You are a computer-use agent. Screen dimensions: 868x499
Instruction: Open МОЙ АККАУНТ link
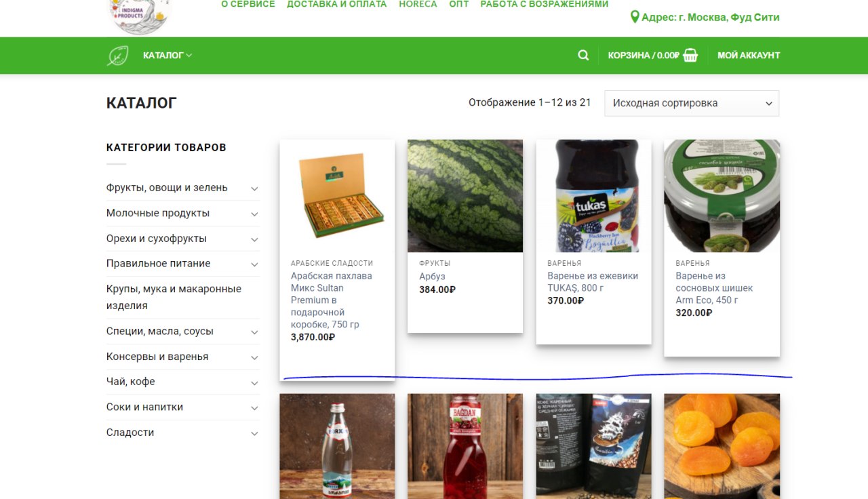(749, 56)
